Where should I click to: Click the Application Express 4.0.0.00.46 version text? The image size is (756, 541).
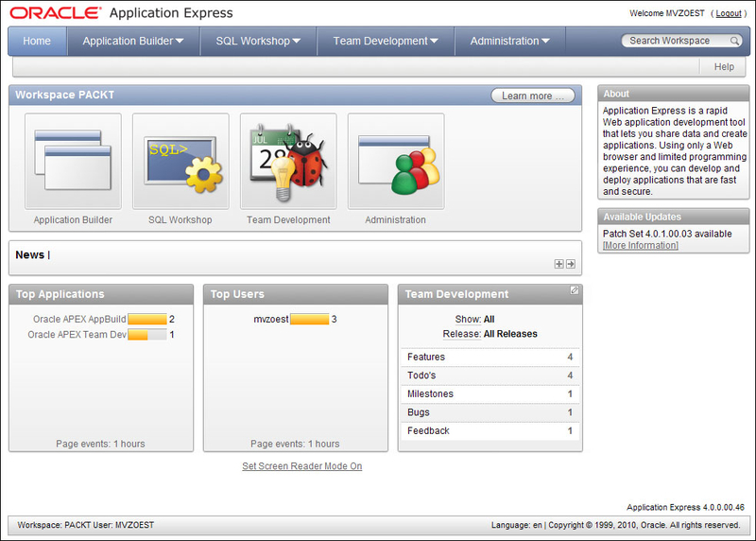tap(686, 507)
